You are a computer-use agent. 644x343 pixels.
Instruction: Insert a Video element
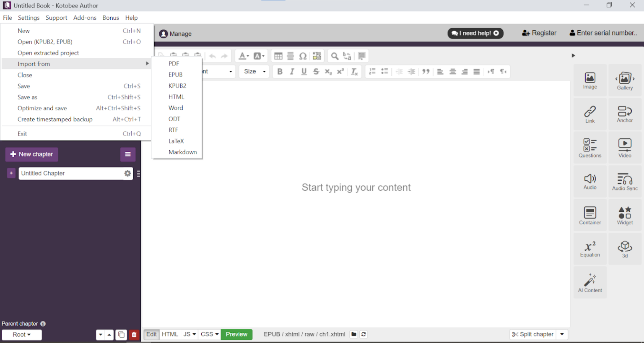point(625,148)
